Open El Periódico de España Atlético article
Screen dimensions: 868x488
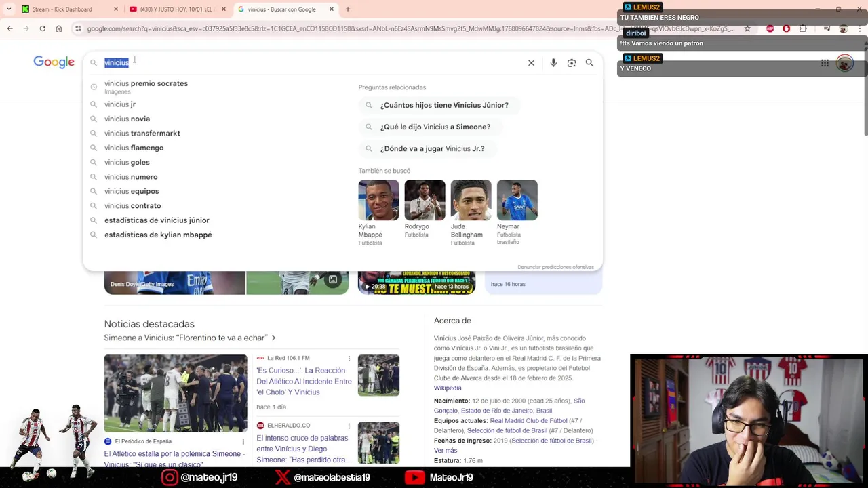(174, 458)
